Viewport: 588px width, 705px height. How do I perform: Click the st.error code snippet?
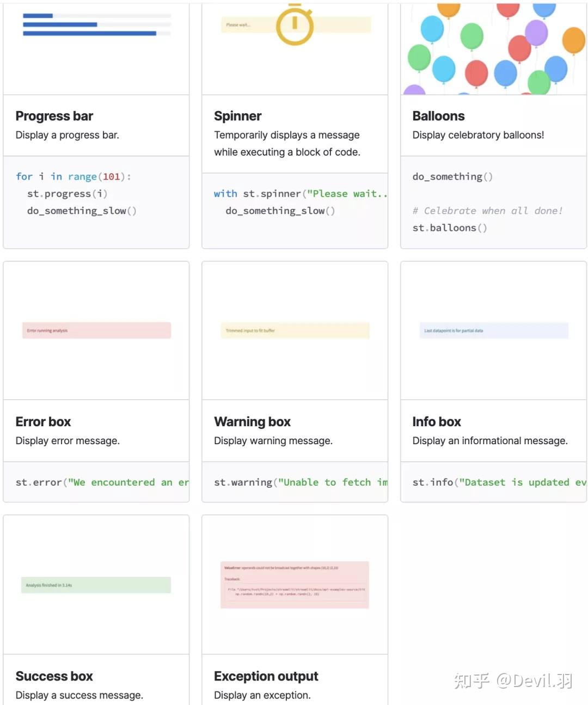pyautogui.click(x=102, y=482)
